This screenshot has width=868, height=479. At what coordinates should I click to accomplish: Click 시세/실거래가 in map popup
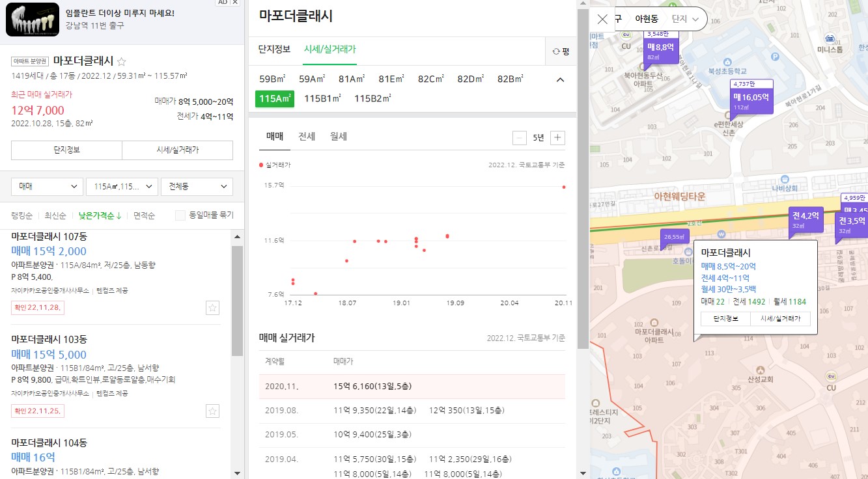point(780,319)
